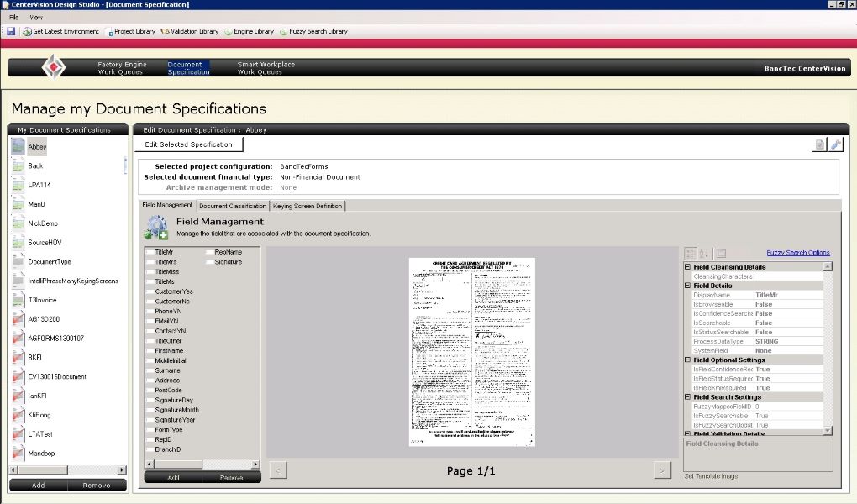Click the property grid scroll down arrow

(x=828, y=431)
